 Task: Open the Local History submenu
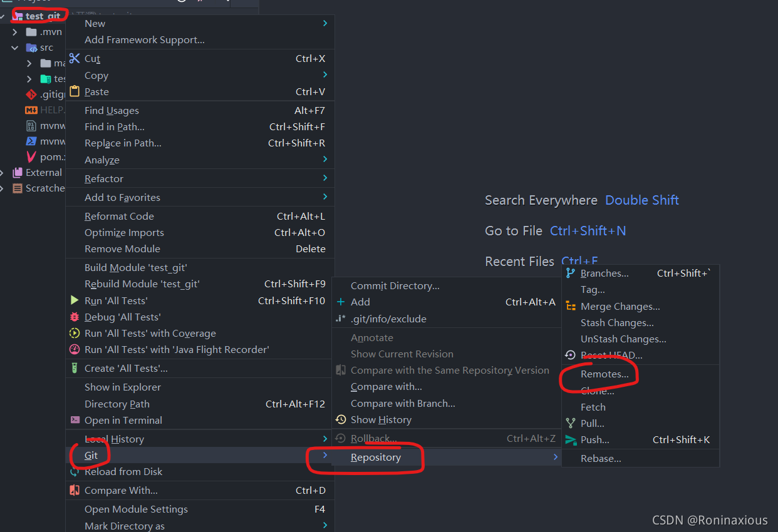click(200, 439)
